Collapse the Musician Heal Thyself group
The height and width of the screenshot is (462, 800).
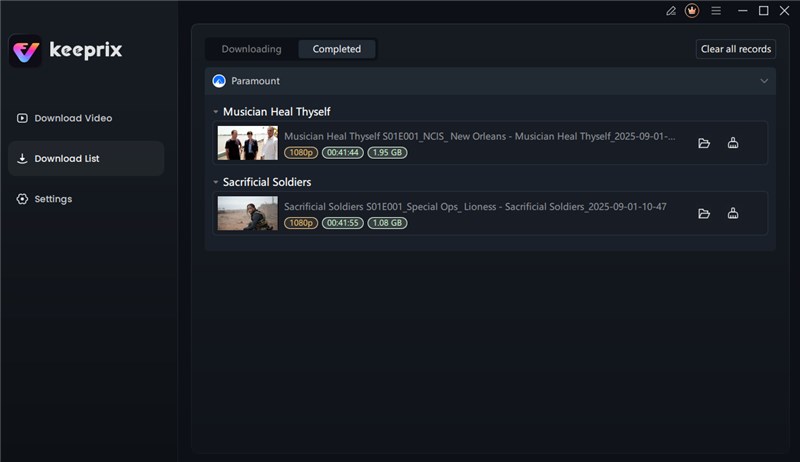[x=215, y=112]
